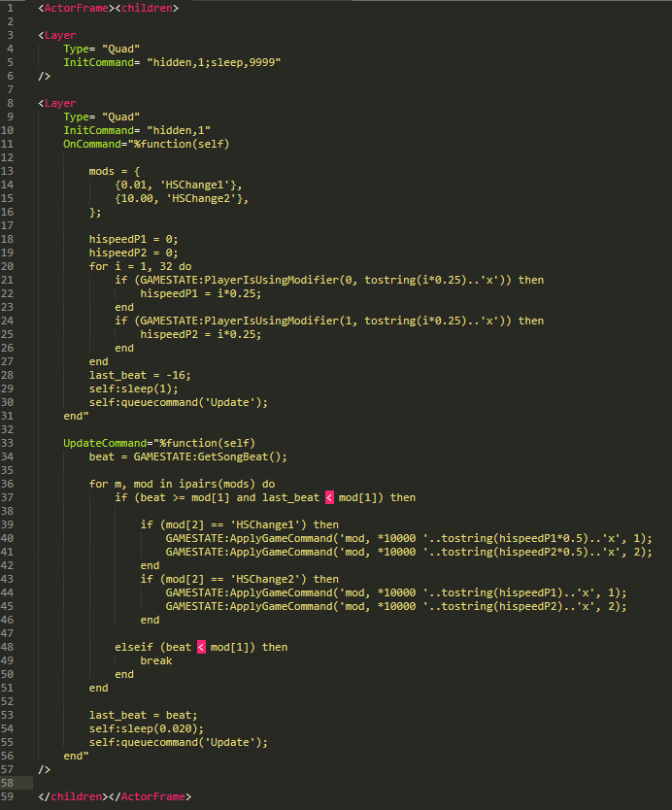Click line number 20 in the gutter
Screen dimensions: 672x810
[7, 266]
